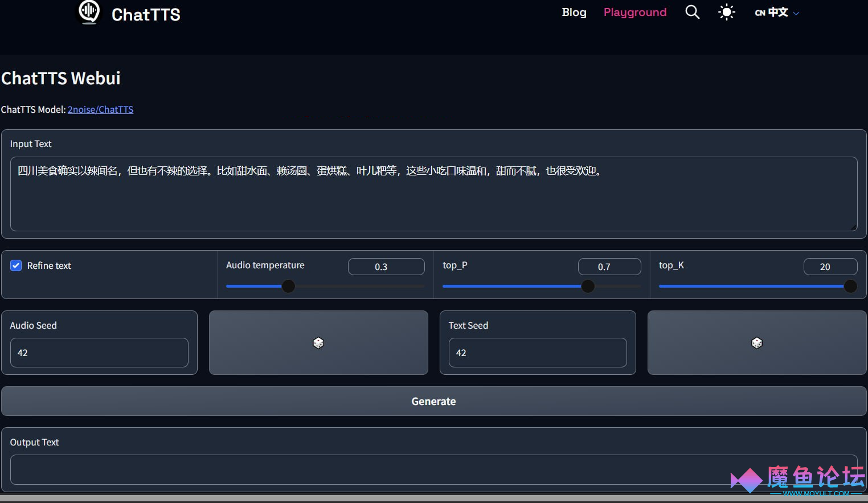
Task: Open the search magnifier icon
Action: [x=692, y=12]
